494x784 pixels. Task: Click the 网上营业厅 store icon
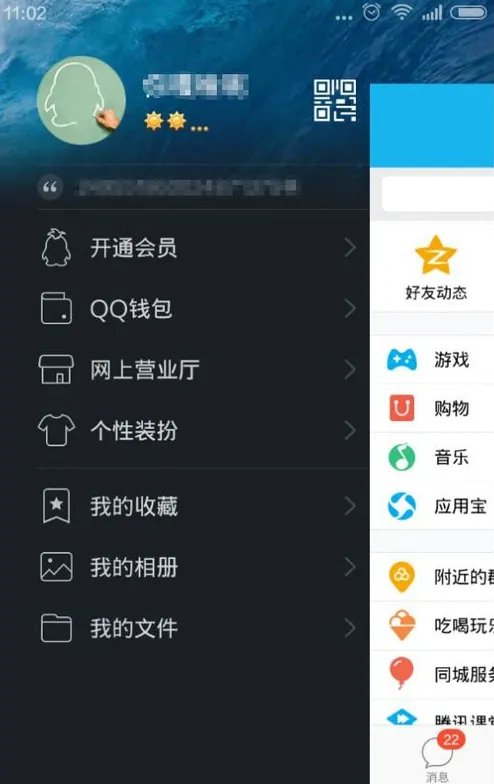(x=56, y=370)
